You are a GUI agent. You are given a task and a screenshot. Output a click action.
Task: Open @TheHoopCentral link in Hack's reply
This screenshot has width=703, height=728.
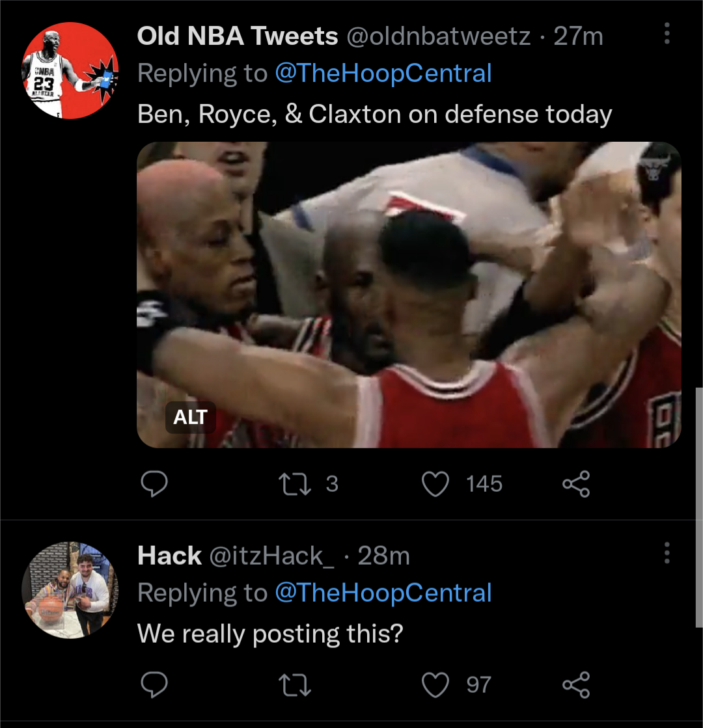point(383,593)
